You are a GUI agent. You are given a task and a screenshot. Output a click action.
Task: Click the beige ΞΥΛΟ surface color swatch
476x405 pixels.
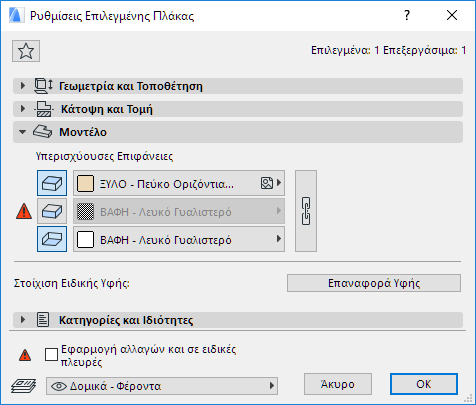85,183
